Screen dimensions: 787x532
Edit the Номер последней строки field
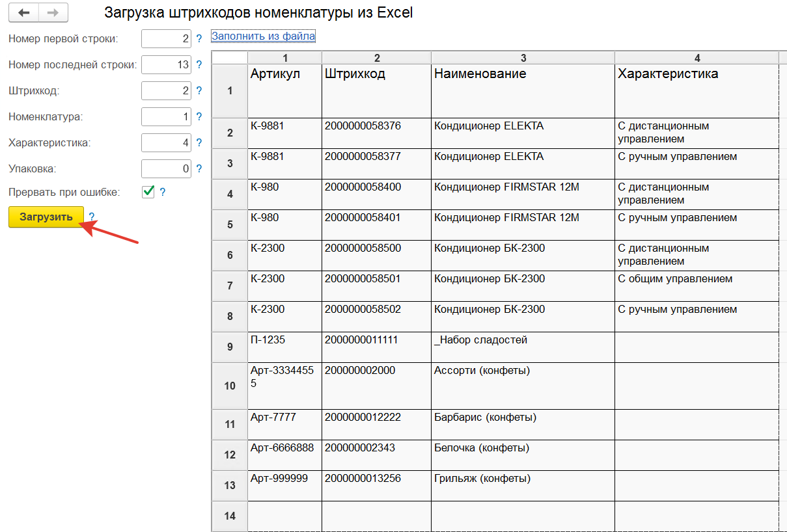point(166,65)
